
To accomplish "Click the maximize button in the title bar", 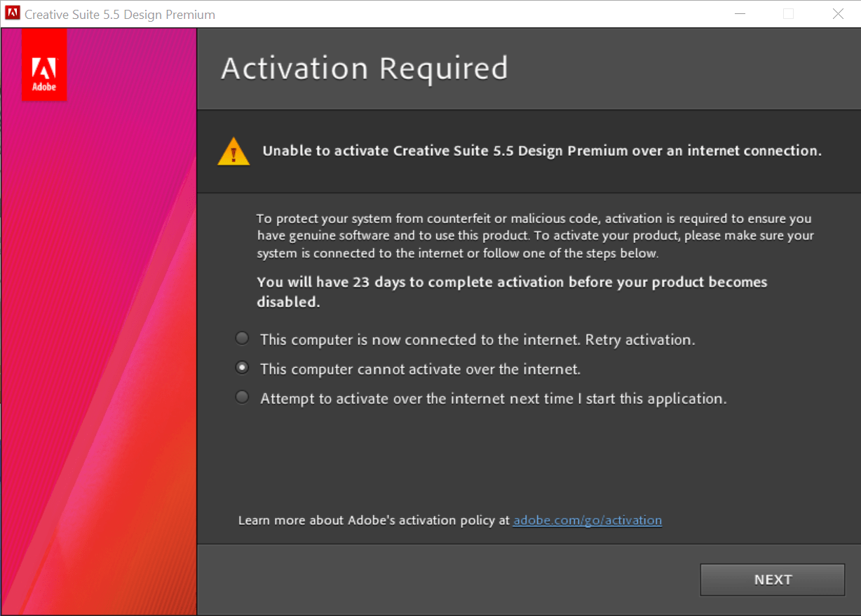I will pyautogui.click(x=789, y=13).
